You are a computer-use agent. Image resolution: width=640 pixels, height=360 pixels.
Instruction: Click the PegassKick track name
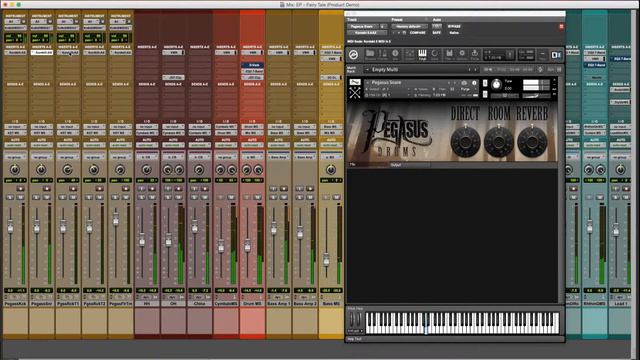pos(15,304)
